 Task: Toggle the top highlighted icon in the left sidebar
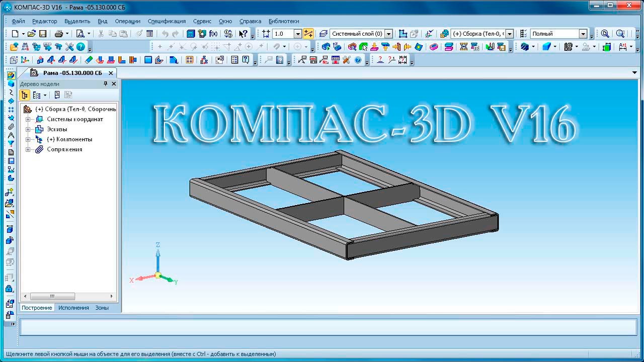[x=11, y=75]
